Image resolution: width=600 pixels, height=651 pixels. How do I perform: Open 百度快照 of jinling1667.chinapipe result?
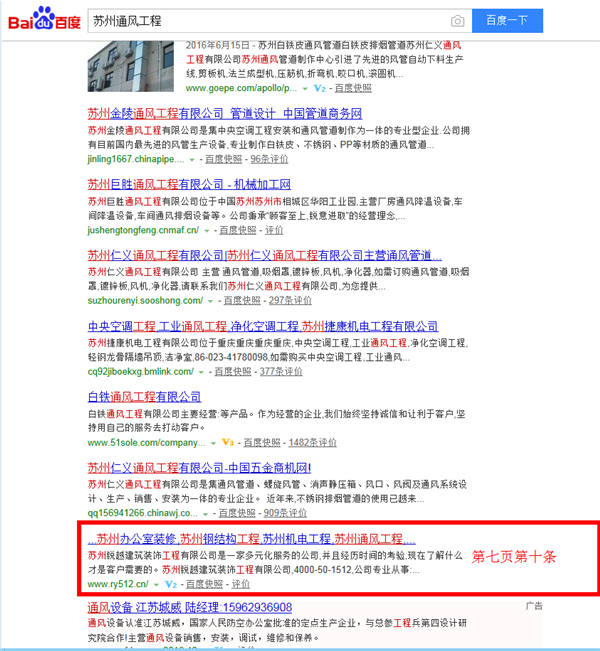pyautogui.click(x=223, y=159)
